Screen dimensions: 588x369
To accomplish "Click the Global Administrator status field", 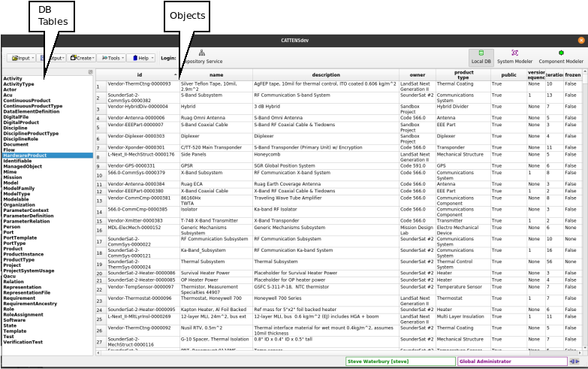I will pyautogui.click(x=512, y=361).
